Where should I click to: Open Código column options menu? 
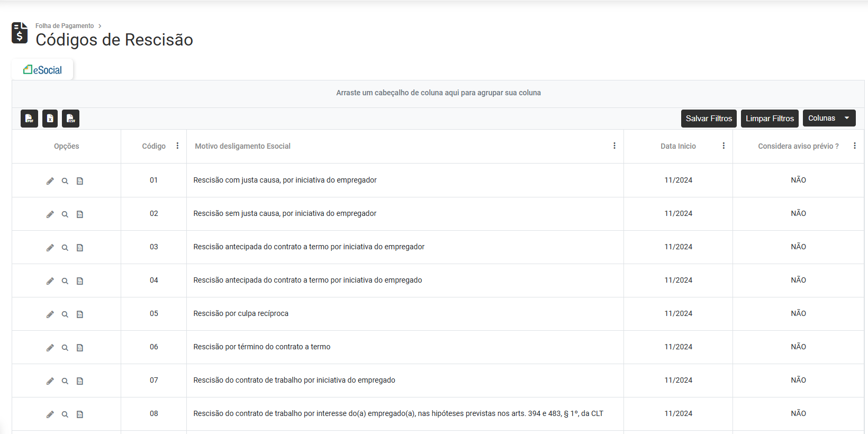coord(177,146)
